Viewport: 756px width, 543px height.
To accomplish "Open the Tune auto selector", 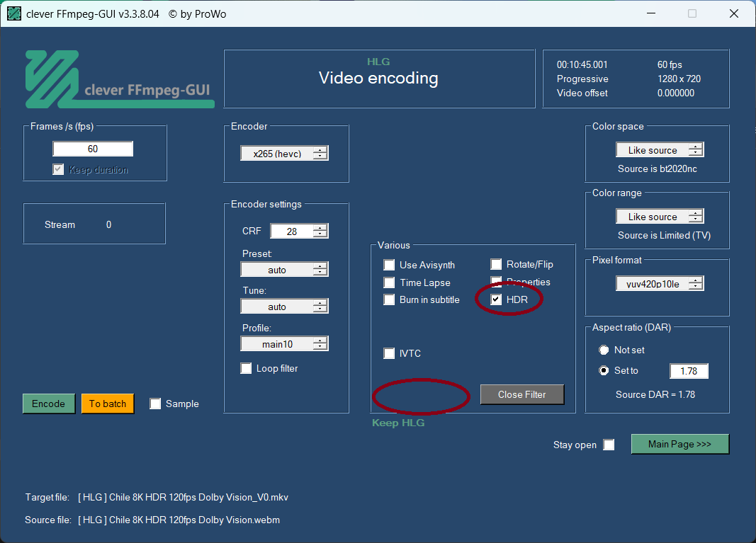I will tap(284, 307).
